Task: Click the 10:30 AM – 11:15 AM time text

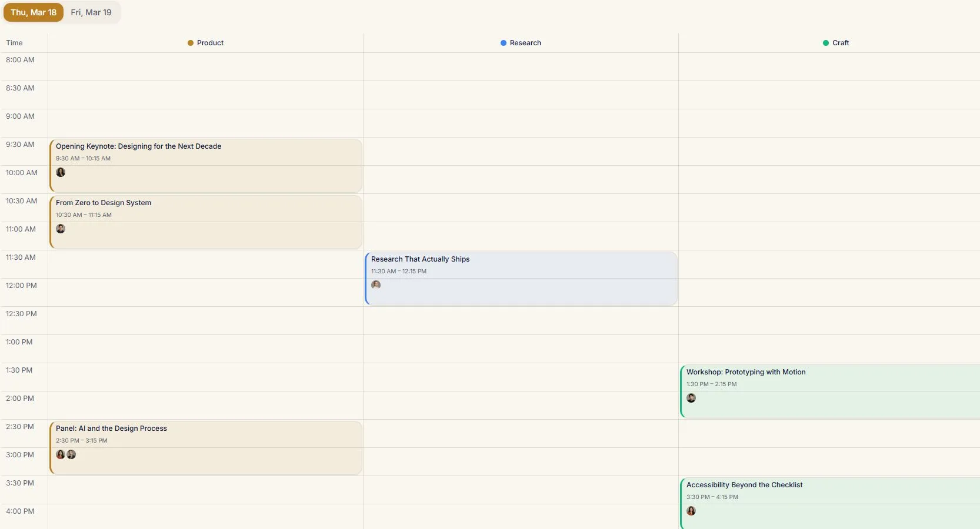Action: (84, 215)
